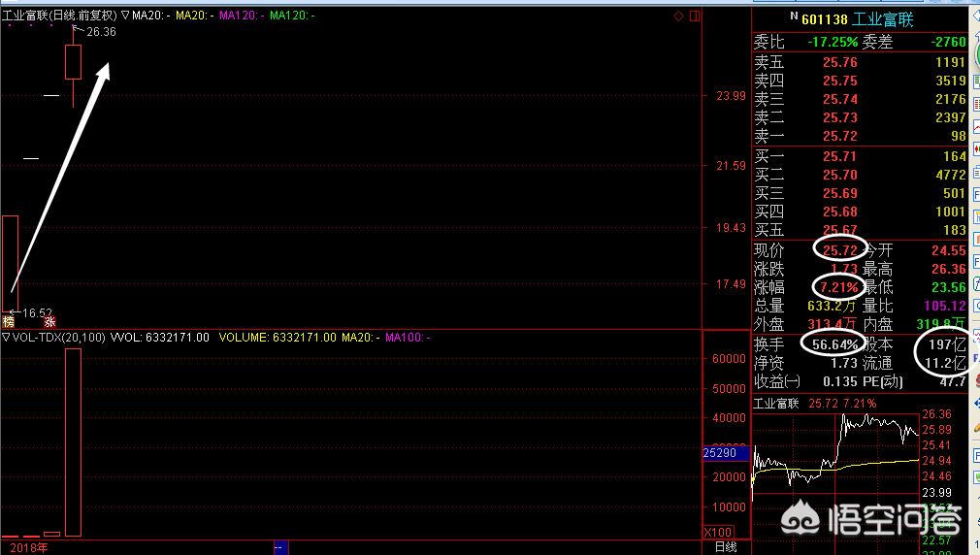Click the X100 volume scale label

717,533
